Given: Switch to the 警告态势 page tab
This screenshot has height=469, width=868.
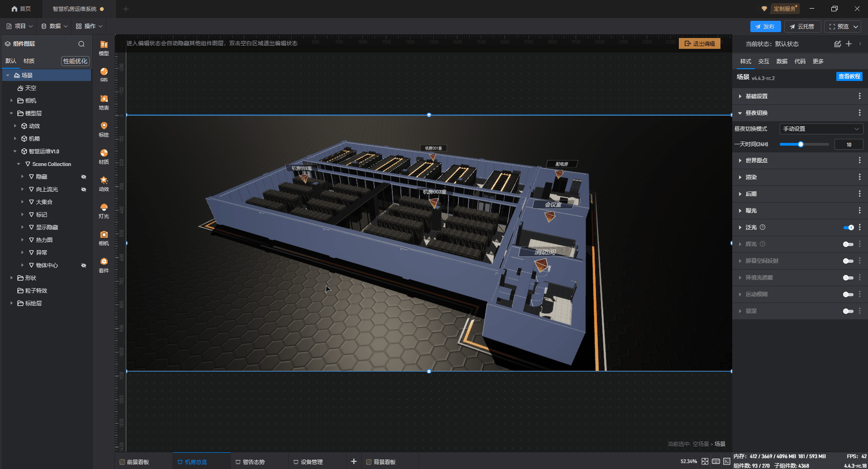Looking at the screenshot, I should [x=253, y=462].
